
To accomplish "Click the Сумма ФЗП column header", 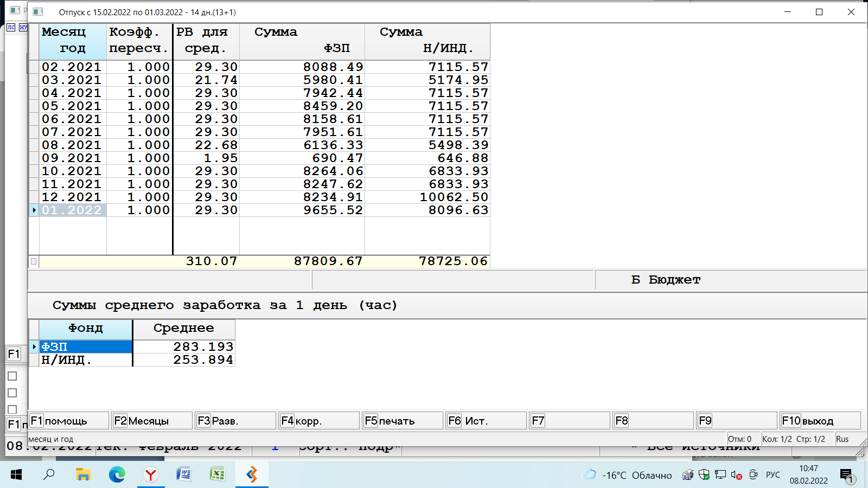I will coord(302,41).
